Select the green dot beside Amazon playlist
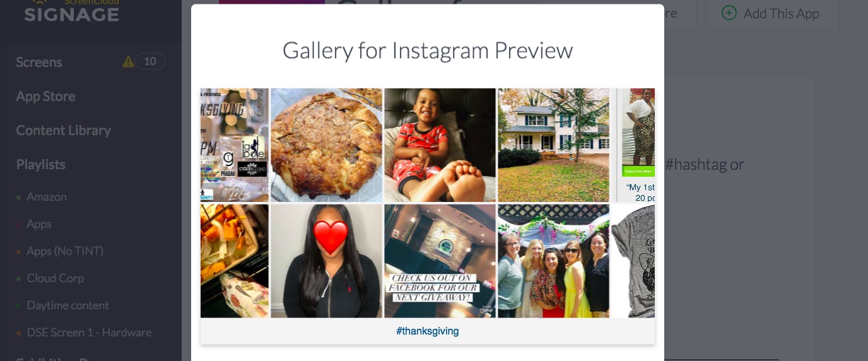 (18, 198)
